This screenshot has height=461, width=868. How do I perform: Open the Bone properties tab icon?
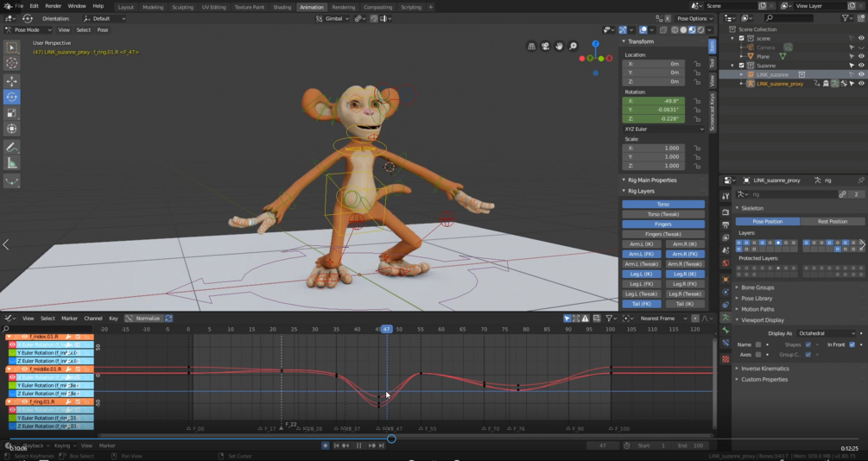[x=725, y=331]
